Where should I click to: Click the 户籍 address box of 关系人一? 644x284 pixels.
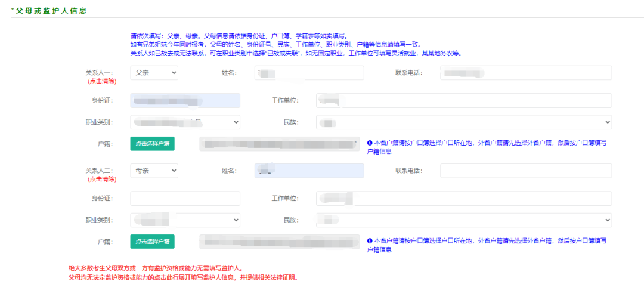click(x=279, y=143)
